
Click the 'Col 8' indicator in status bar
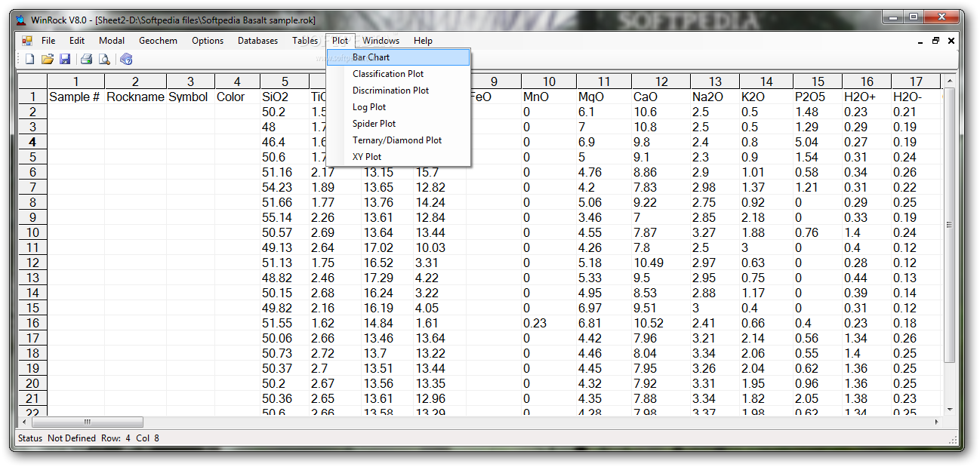click(148, 438)
